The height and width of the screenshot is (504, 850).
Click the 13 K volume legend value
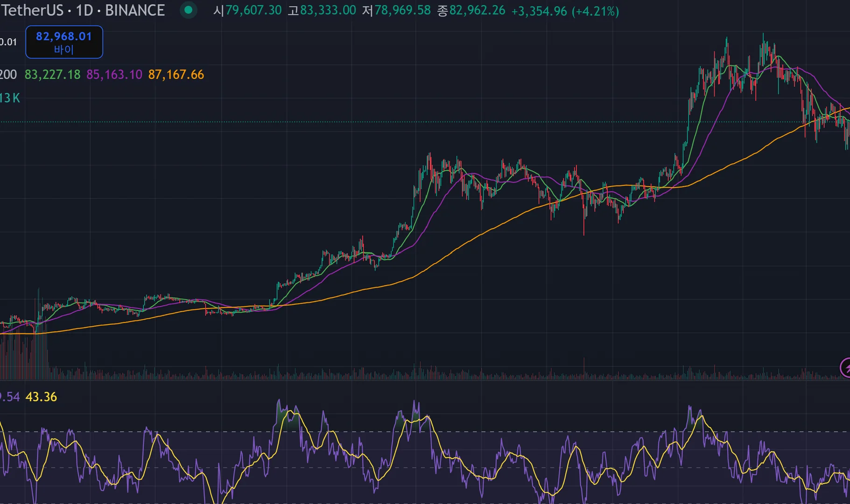pyautogui.click(x=10, y=98)
